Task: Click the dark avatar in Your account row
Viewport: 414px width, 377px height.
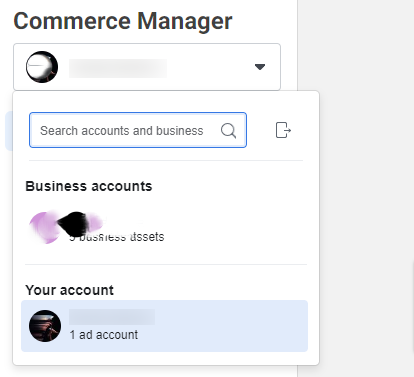Action: [x=45, y=326]
